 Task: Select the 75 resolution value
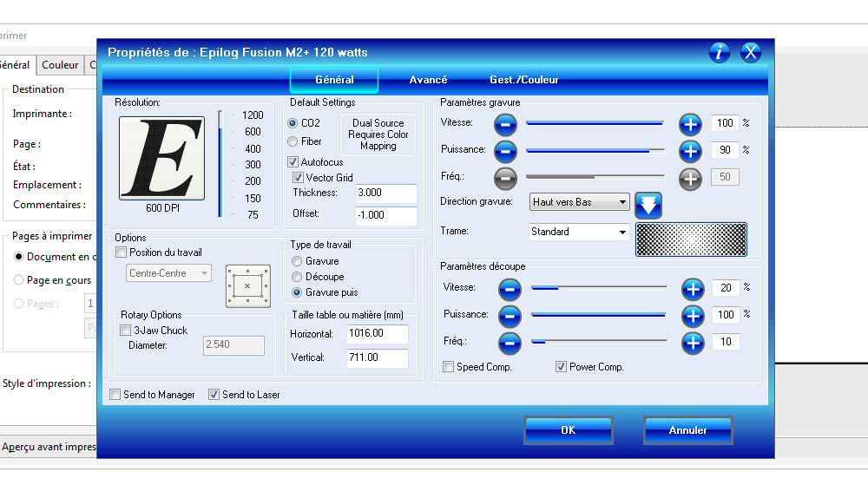[x=253, y=215]
